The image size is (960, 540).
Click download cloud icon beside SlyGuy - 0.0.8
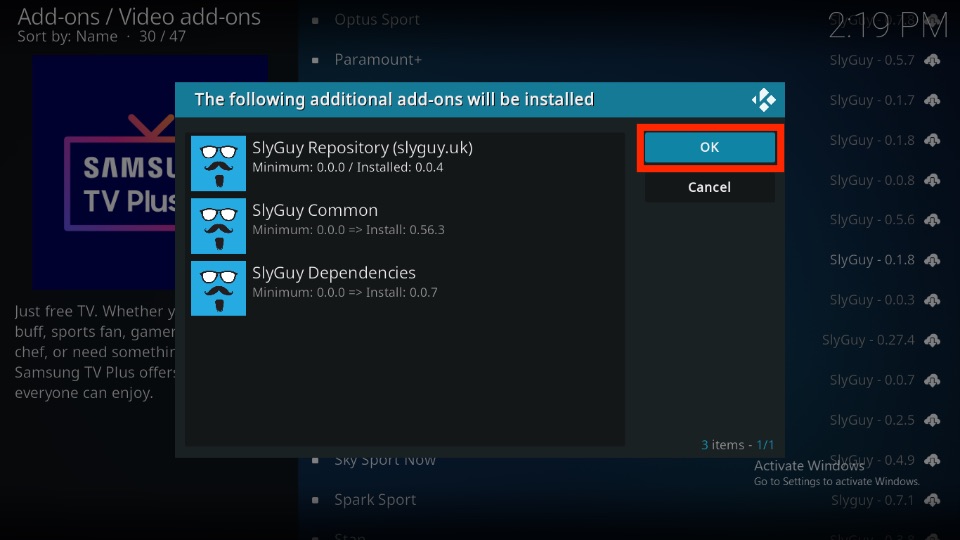[x=932, y=180]
